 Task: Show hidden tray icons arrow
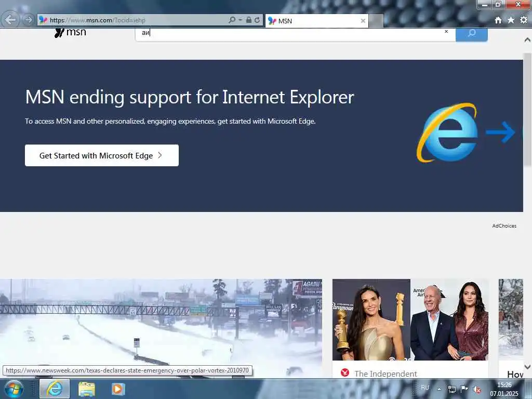(x=439, y=389)
